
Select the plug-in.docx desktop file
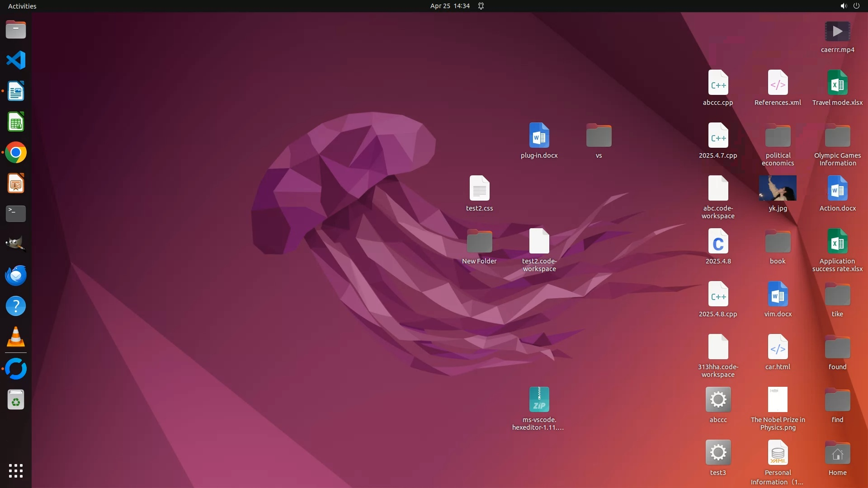click(539, 136)
